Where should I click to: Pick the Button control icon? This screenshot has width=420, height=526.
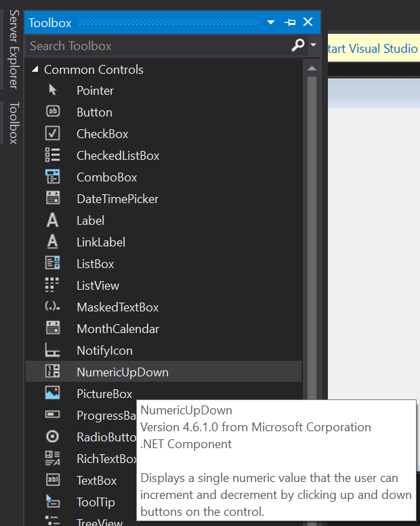[x=53, y=111]
